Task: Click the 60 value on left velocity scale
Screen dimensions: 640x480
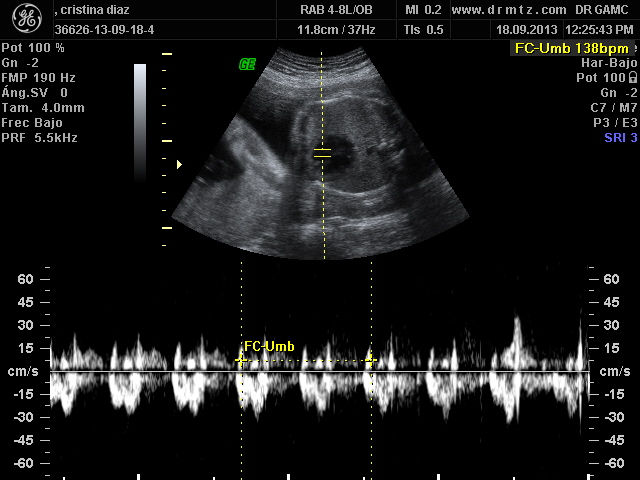Action: coord(25,279)
